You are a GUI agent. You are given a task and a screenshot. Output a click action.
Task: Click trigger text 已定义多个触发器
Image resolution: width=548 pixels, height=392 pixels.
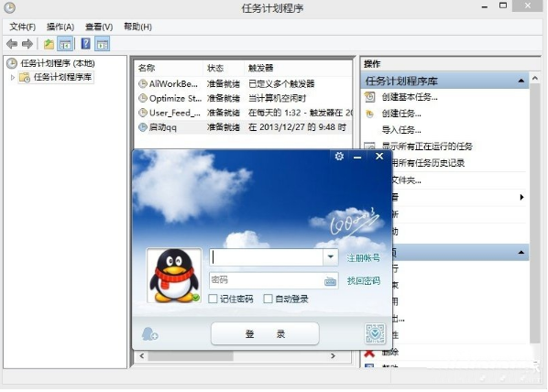coord(281,84)
